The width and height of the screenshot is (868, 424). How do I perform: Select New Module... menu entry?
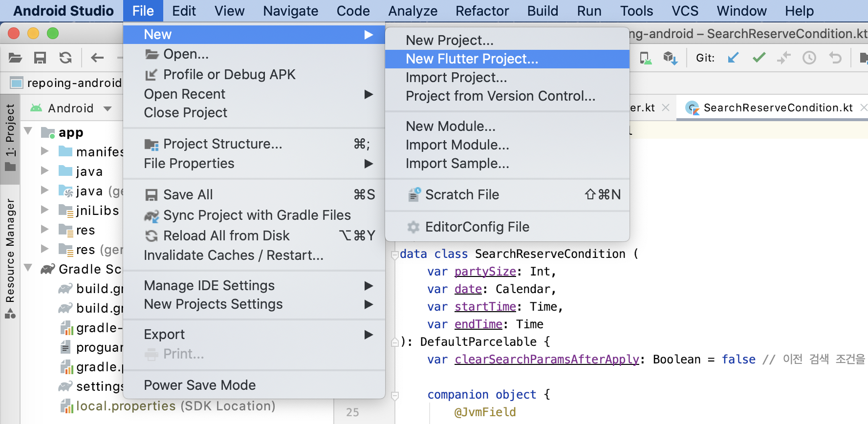tap(507, 127)
